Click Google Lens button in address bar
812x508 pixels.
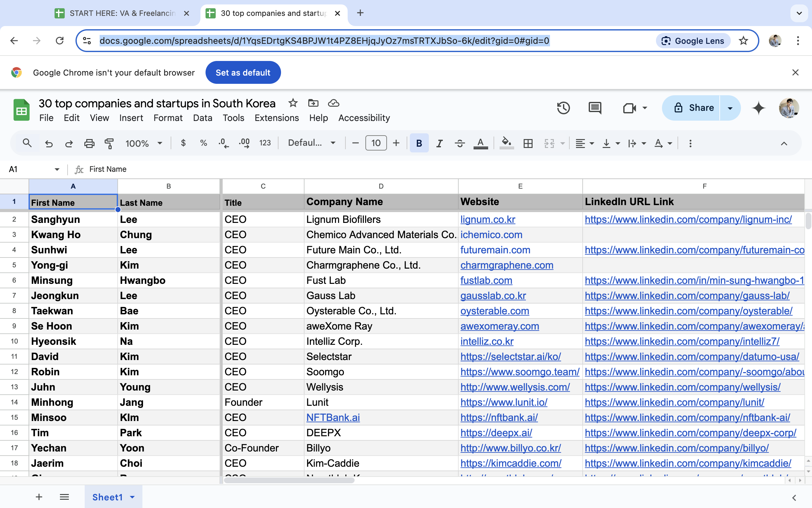coord(693,41)
